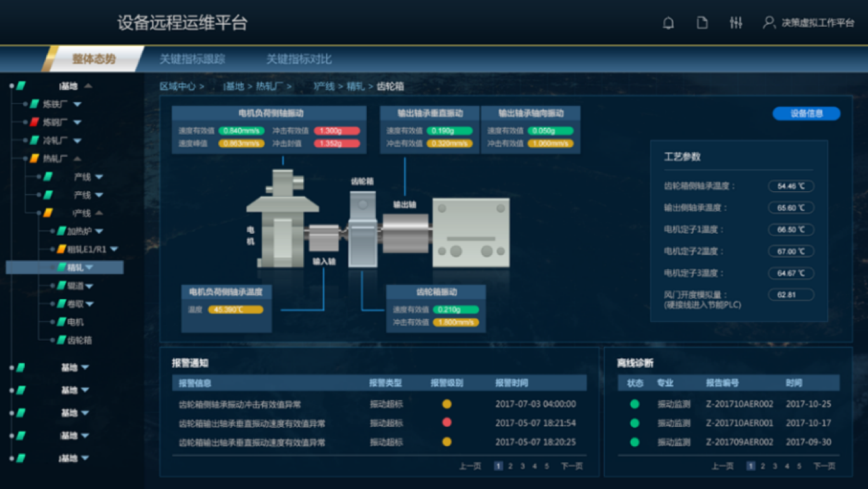Switch to the 关键指标跟踪 tab
The width and height of the screenshot is (868, 489).
click(x=192, y=59)
